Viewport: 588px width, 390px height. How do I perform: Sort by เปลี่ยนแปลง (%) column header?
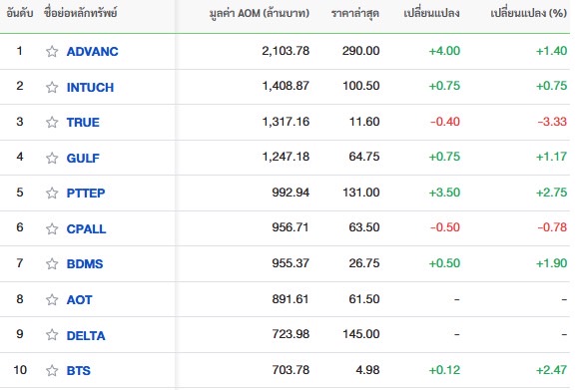(528, 13)
